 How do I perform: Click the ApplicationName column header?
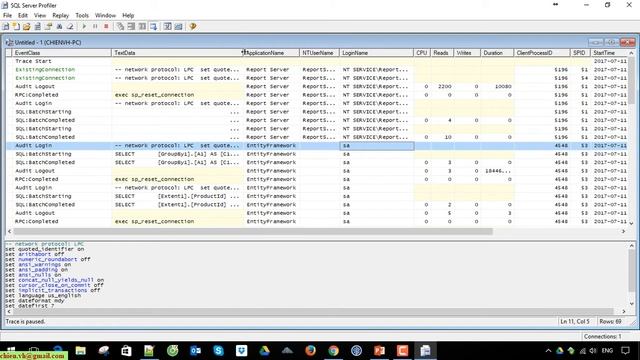click(x=271, y=53)
